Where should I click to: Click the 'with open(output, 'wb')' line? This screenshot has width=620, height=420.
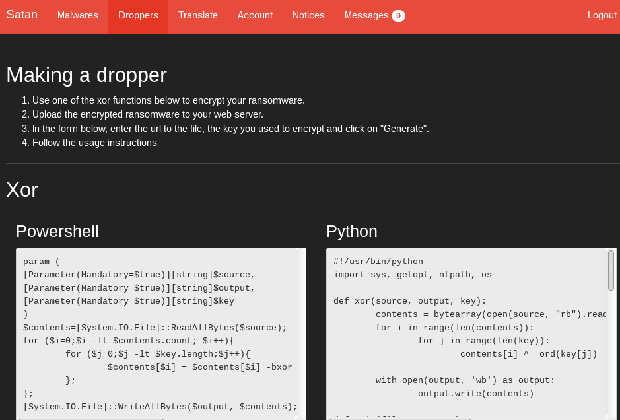(465, 380)
